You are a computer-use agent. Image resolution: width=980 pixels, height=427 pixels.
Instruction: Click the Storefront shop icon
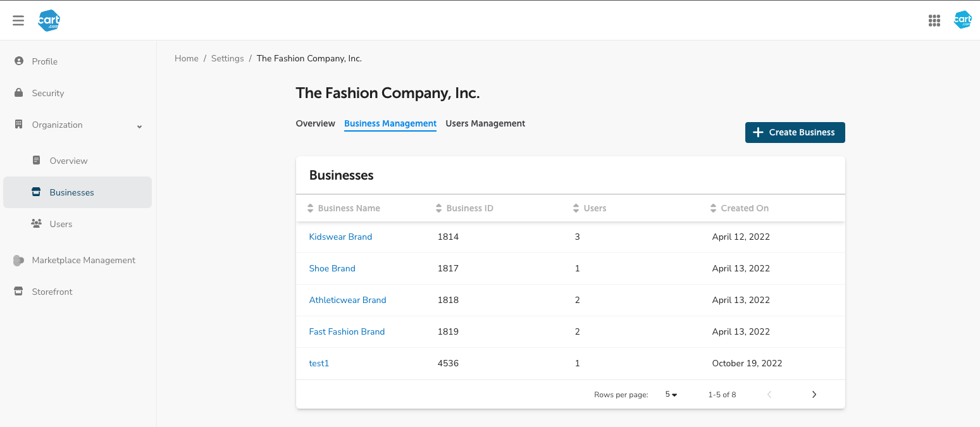pyautogui.click(x=19, y=292)
